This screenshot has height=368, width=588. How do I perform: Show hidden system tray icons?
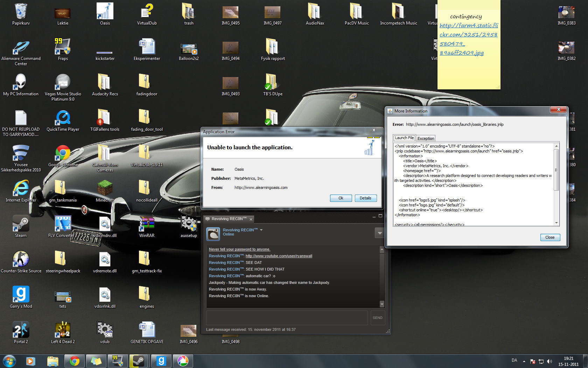[524, 361]
